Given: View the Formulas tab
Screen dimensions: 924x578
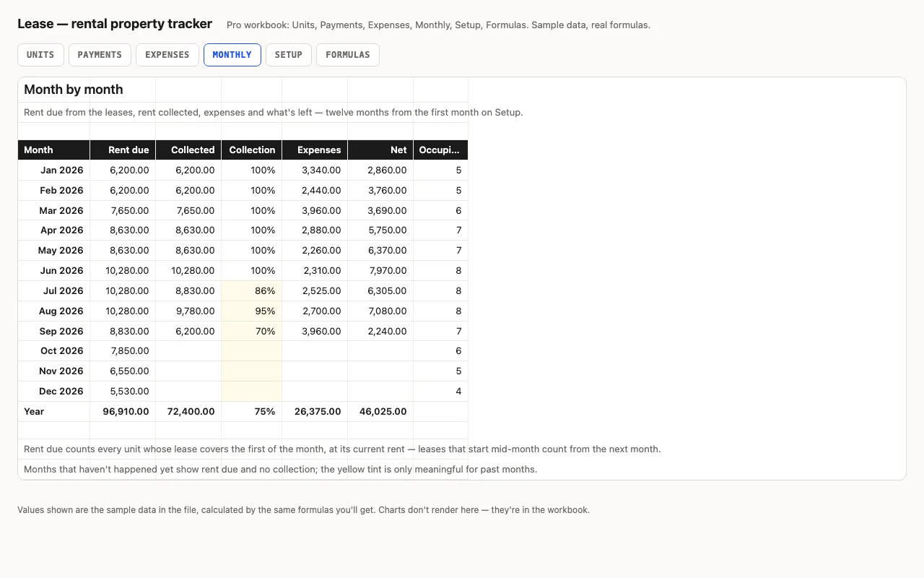Looking at the screenshot, I should coord(348,55).
